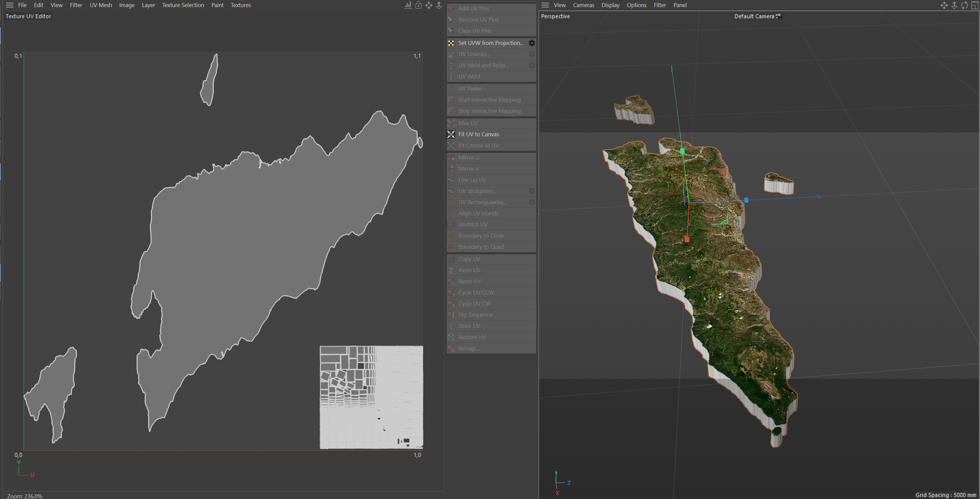980x499 pixels.
Task: Open Set UVW from Projection settings gear
Action: 532,43
